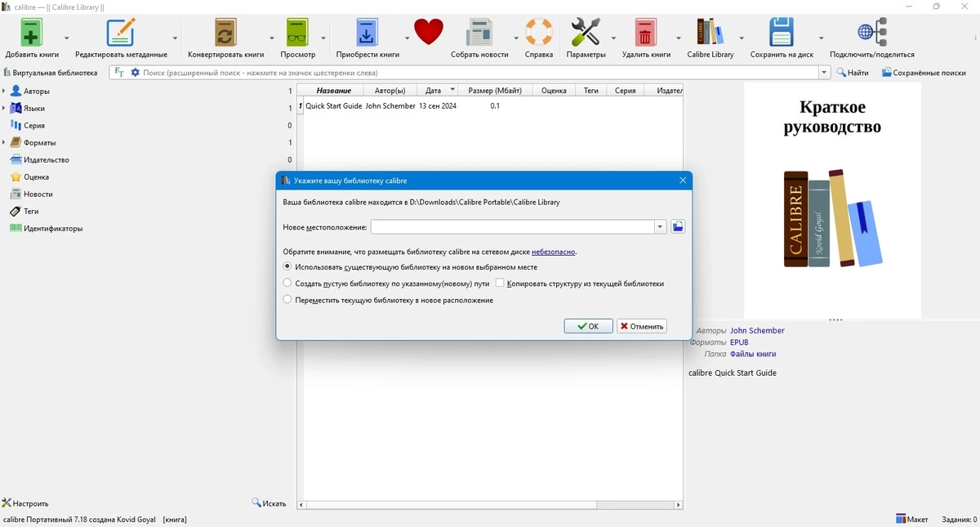This screenshot has width=980, height=527.
Task: Confirm the dialog with OK
Action: [588, 326]
